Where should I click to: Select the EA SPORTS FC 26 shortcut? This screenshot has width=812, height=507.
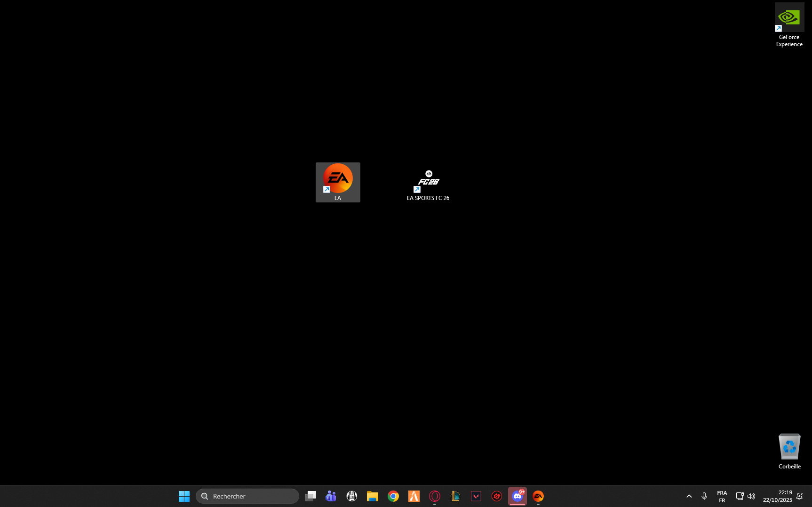point(428,183)
